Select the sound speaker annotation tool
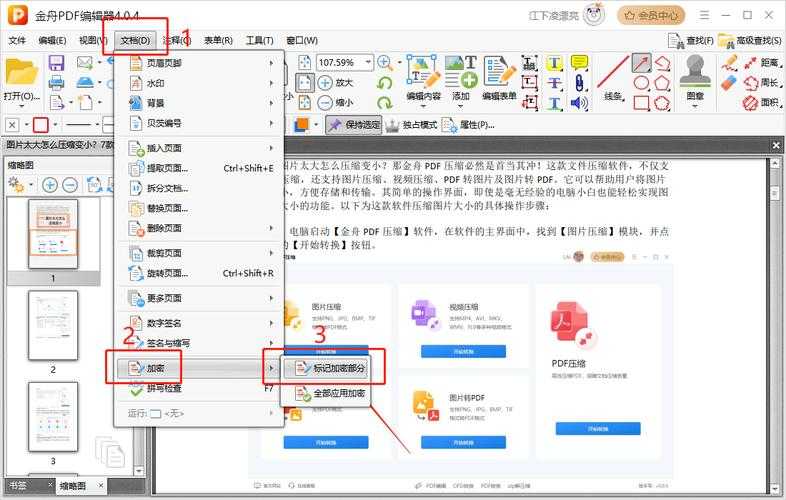786x500 pixels. pyautogui.click(x=579, y=103)
